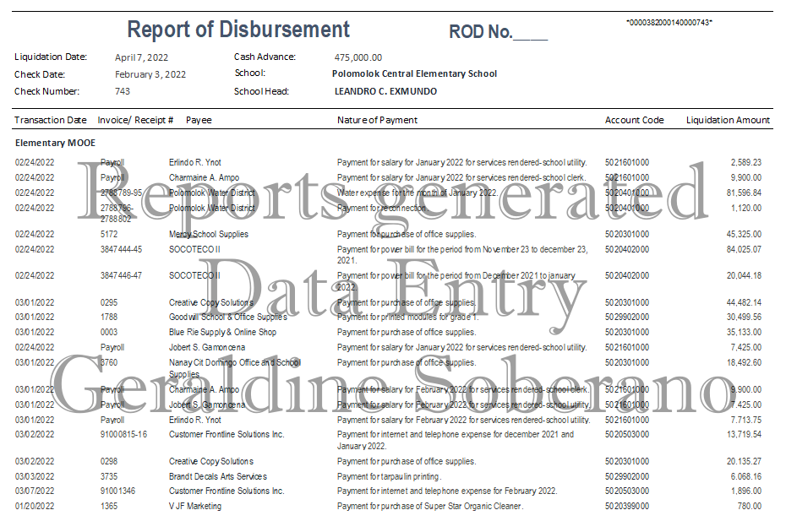
Task: Click the Transaction Date column header
Action: tap(50, 120)
